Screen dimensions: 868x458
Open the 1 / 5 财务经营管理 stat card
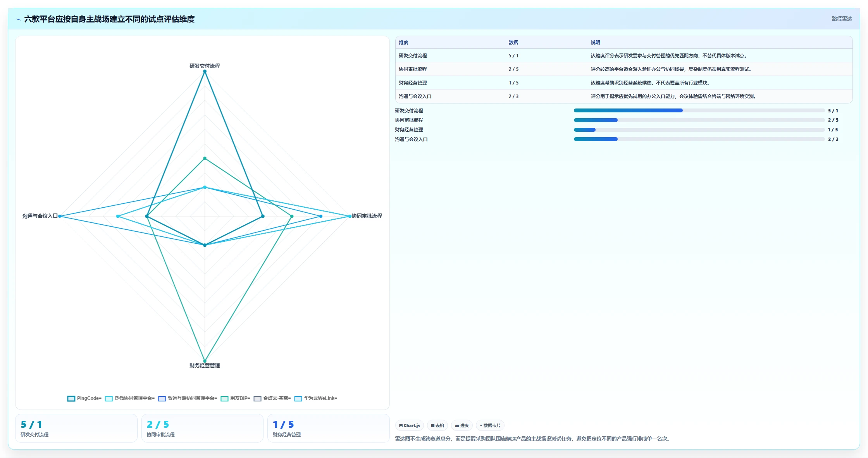pyautogui.click(x=328, y=428)
